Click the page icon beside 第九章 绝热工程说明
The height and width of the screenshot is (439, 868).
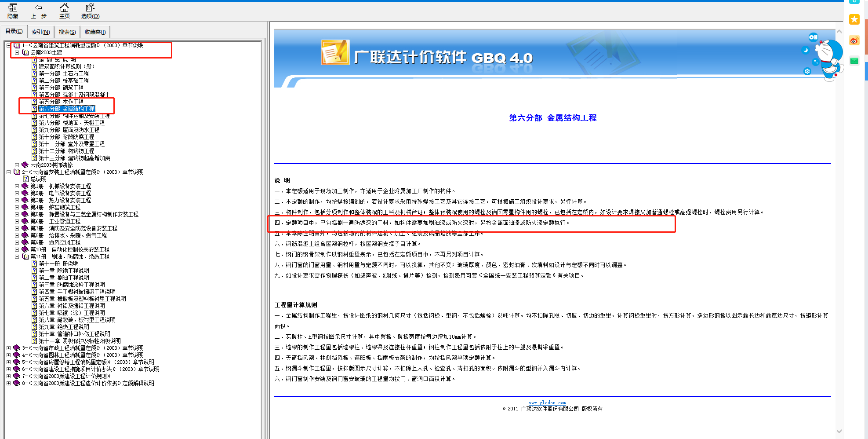pyautogui.click(x=34, y=327)
